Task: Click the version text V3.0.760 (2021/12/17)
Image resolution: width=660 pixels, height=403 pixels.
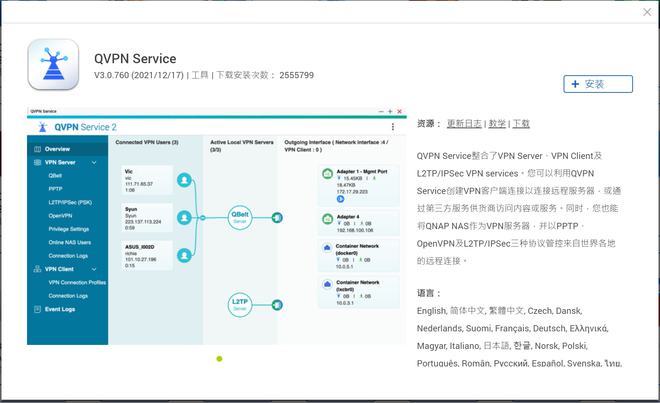Action: (139, 75)
